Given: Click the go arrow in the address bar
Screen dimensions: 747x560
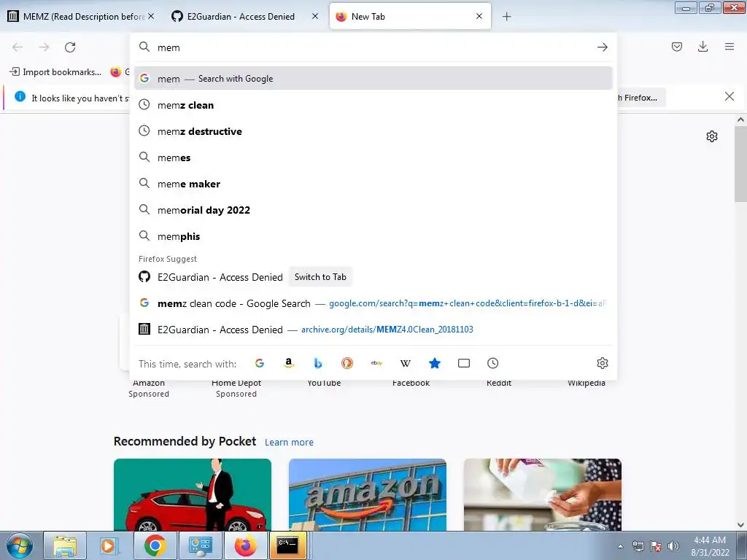Looking at the screenshot, I should [x=602, y=47].
